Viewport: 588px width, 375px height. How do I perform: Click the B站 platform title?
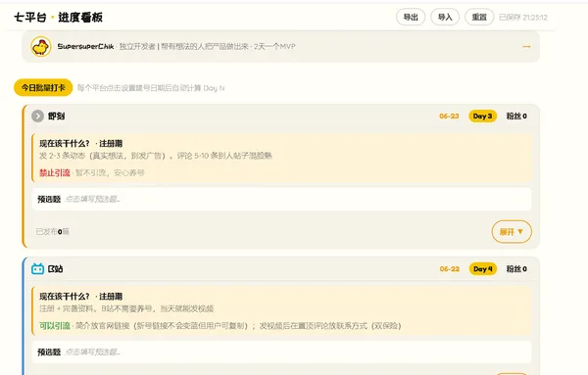56,269
